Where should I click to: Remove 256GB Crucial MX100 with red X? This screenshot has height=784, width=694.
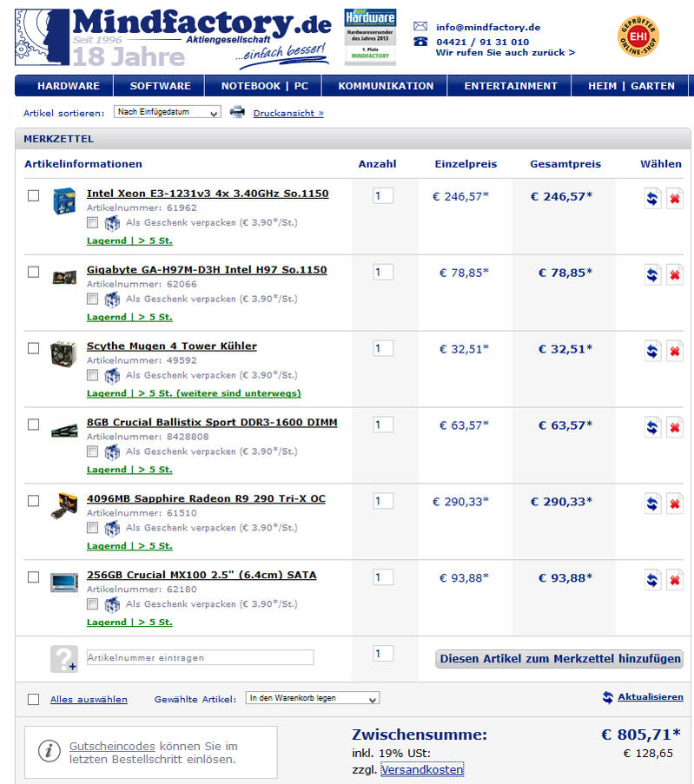[x=675, y=580]
